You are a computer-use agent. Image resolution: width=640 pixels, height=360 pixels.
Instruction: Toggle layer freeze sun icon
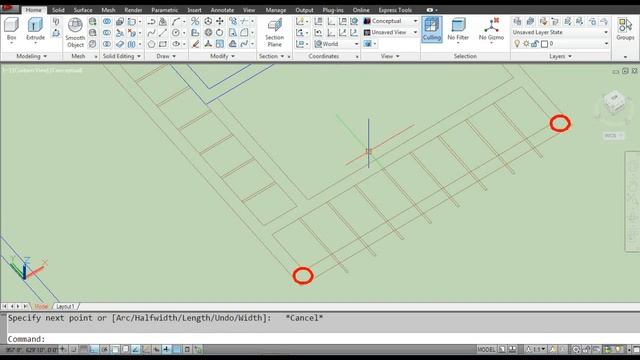pos(526,44)
